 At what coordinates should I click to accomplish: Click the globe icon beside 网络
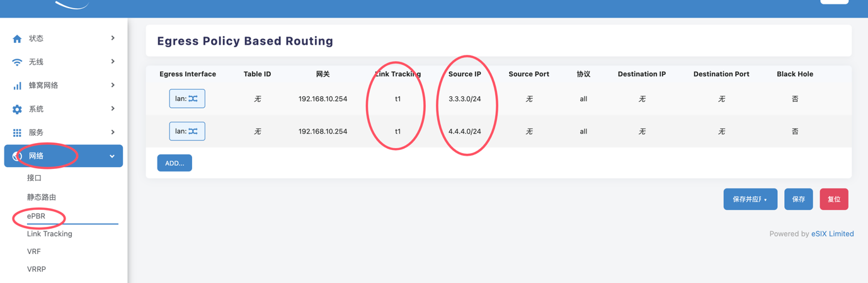pyautogui.click(x=17, y=156)
